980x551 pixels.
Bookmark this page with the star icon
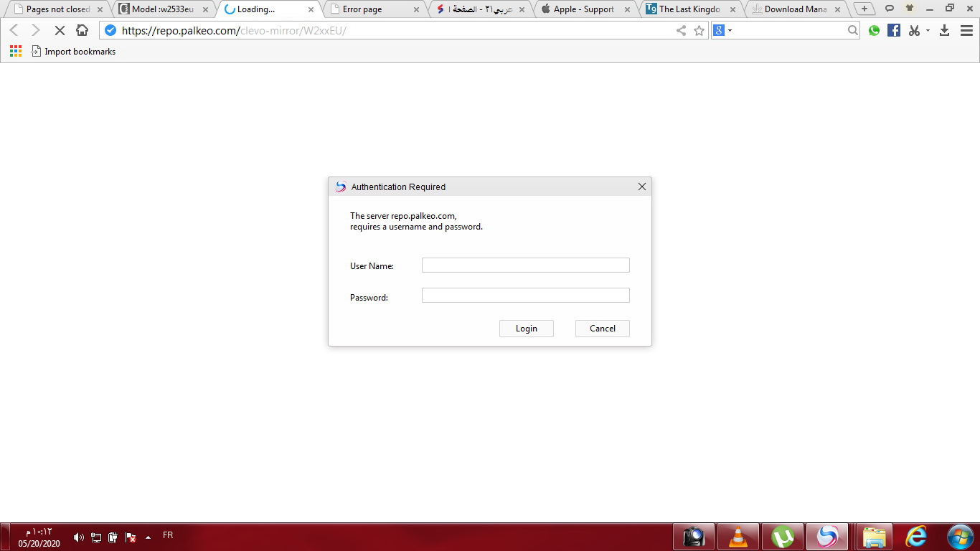pos(699,30)
